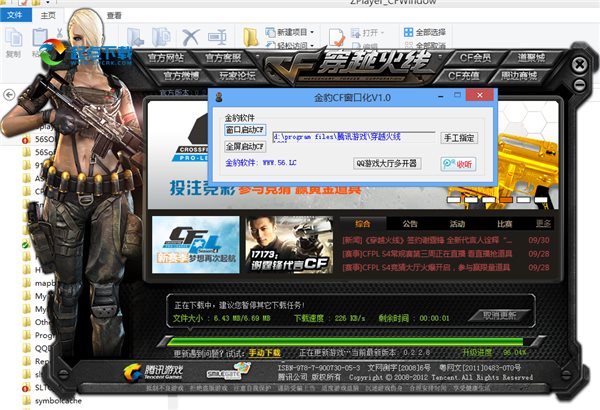
Task: Select the mapb folder in Explorer list
Action: tap(40, 283)
